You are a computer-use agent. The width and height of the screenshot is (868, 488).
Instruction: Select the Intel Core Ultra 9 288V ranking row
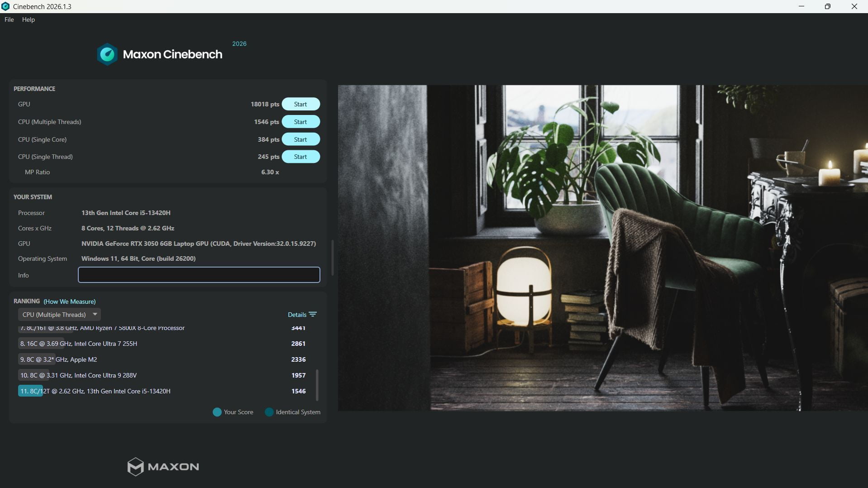[163, 375]
